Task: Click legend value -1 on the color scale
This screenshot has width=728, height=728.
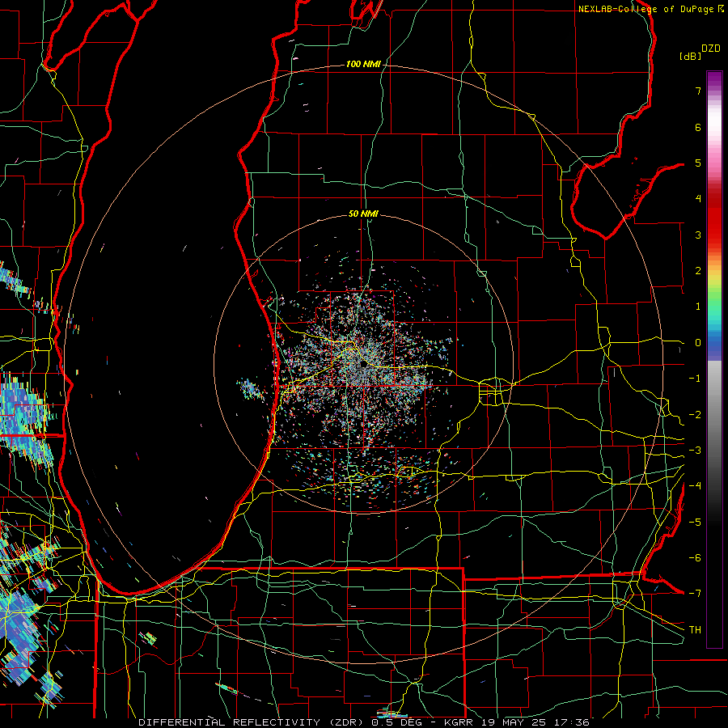Action: coord(695,379)
